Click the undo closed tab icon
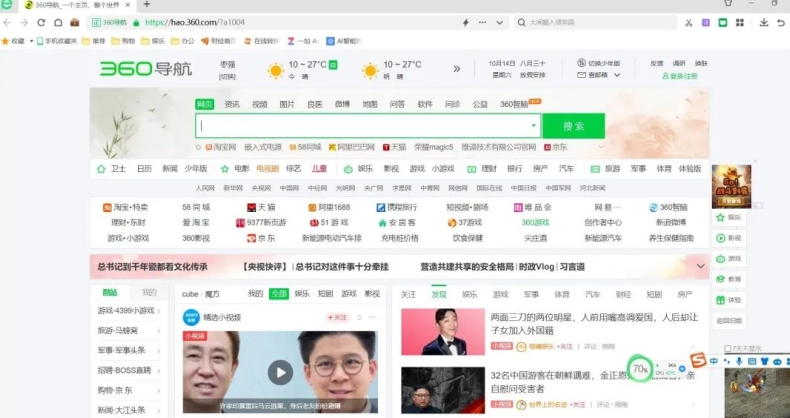 pos(781,23)
